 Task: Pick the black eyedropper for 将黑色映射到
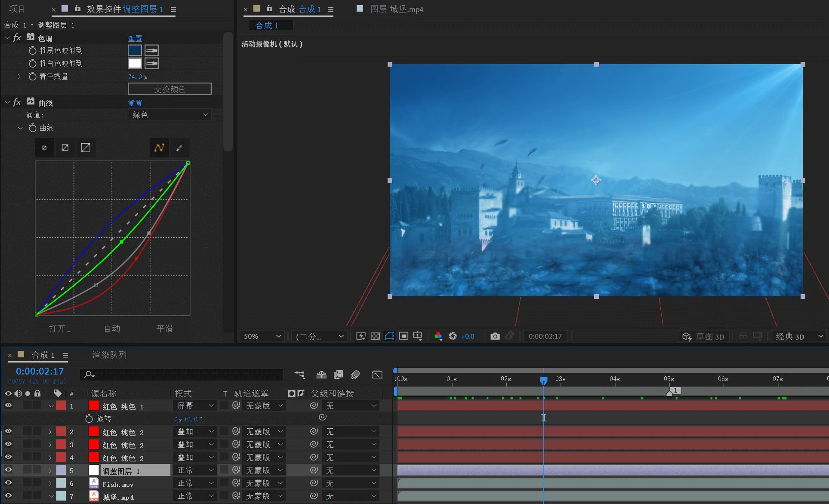click(x=151, y=50)
